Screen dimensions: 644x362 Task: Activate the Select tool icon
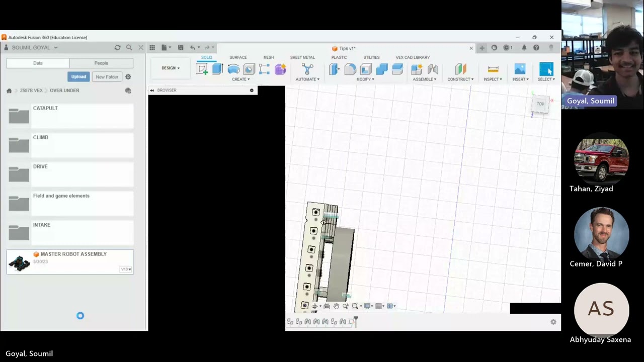[546, 69]
